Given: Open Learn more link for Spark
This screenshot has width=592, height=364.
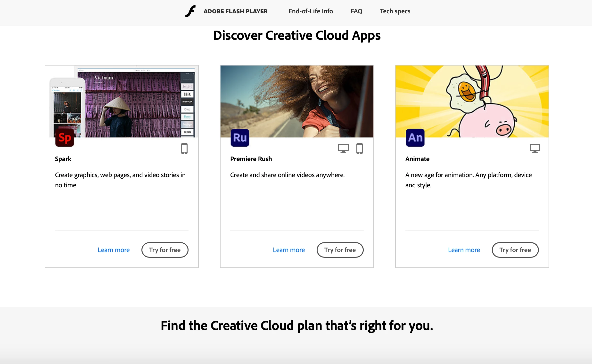Looking at the screenshot, I should coord(114,250).
